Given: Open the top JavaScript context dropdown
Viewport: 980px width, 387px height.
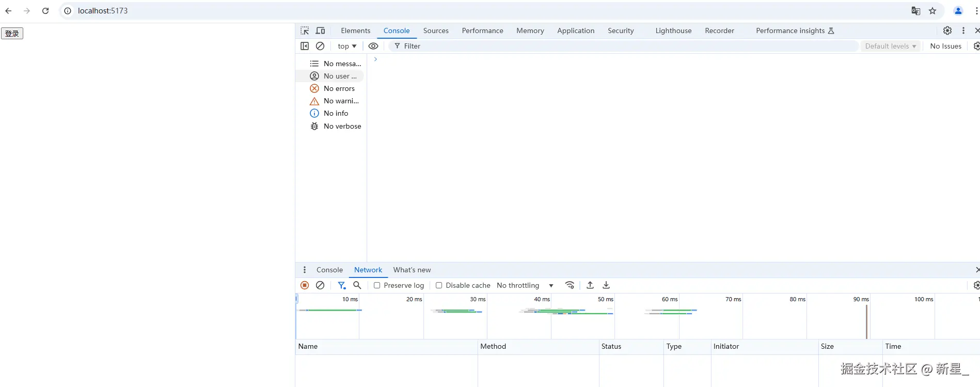Looking at the screenshot, I should pyautogui.click(x=347, y=46).
